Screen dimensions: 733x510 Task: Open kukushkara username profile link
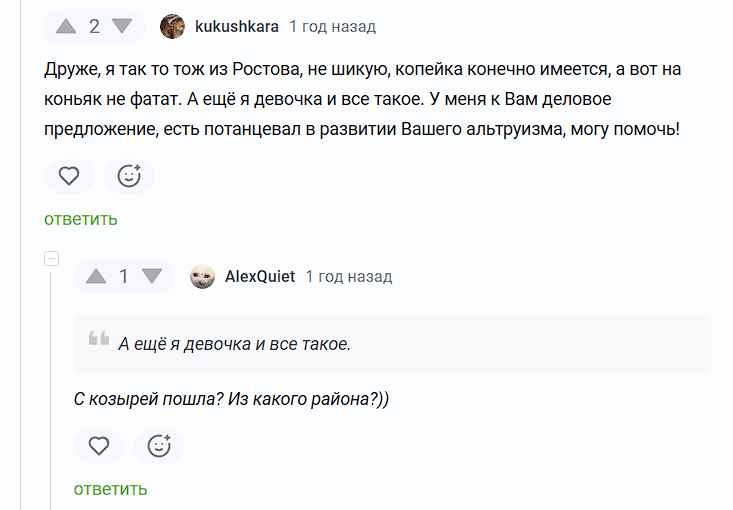[x=237, y=27]
